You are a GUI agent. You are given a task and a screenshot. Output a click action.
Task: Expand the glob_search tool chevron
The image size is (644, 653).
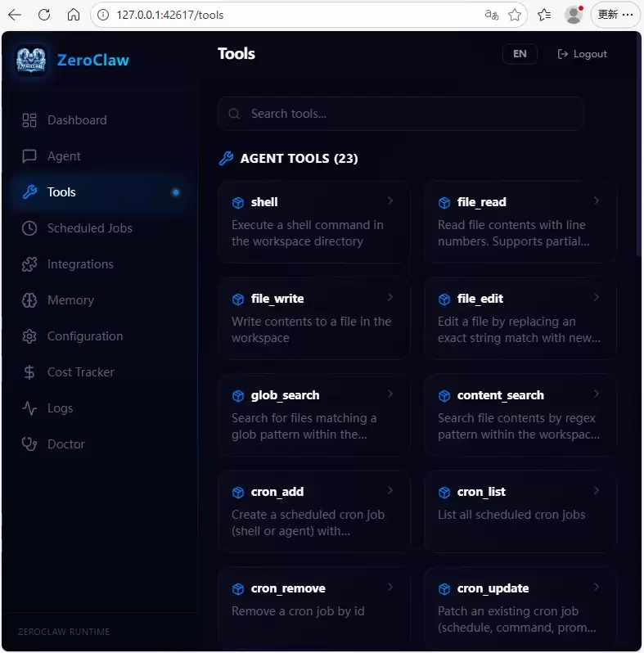390,394
